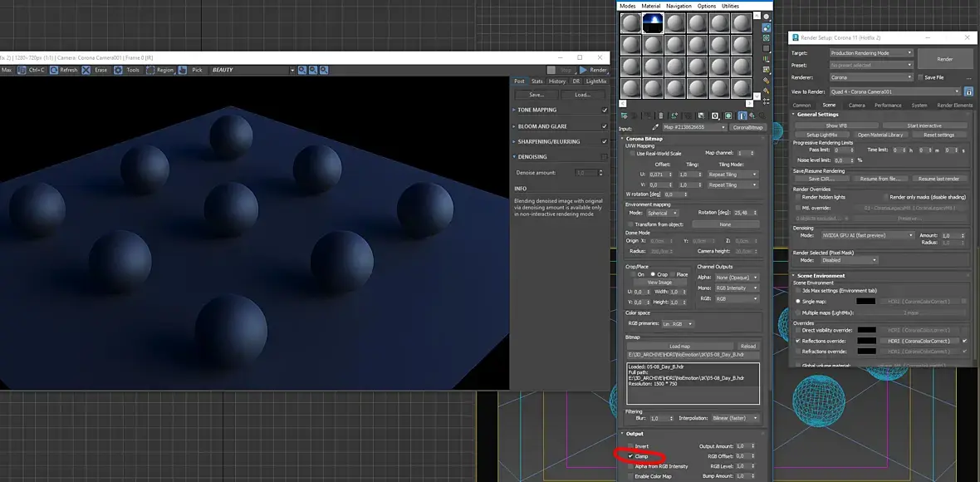Open the Tools gear icon in VFB
The height and width of the screenshot is (482, 980).
click(119, 70)
